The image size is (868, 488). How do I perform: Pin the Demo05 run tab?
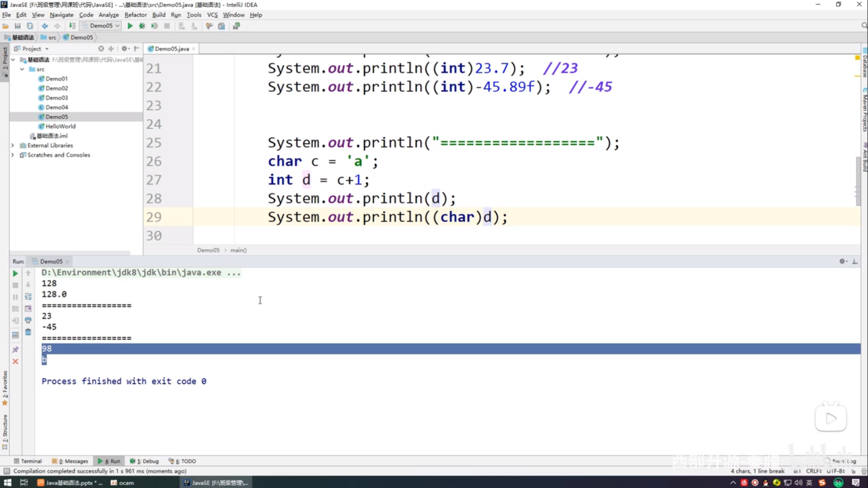pyautogui.click(x=15, y=349)
